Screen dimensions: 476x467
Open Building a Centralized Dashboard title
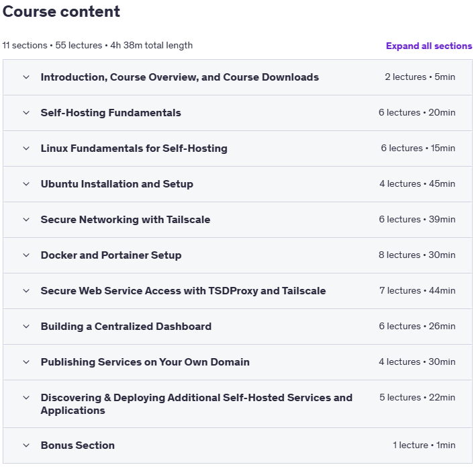(126, 327)
